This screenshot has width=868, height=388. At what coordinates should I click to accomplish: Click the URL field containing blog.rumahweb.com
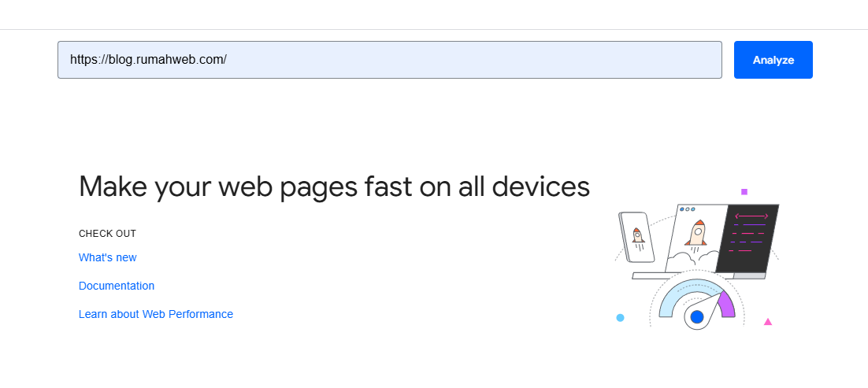point(390,60)
